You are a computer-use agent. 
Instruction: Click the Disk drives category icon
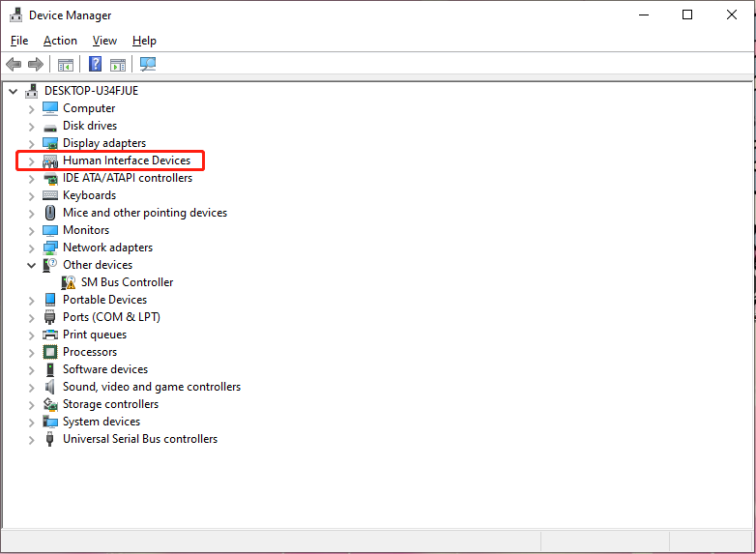click(50, 128)
